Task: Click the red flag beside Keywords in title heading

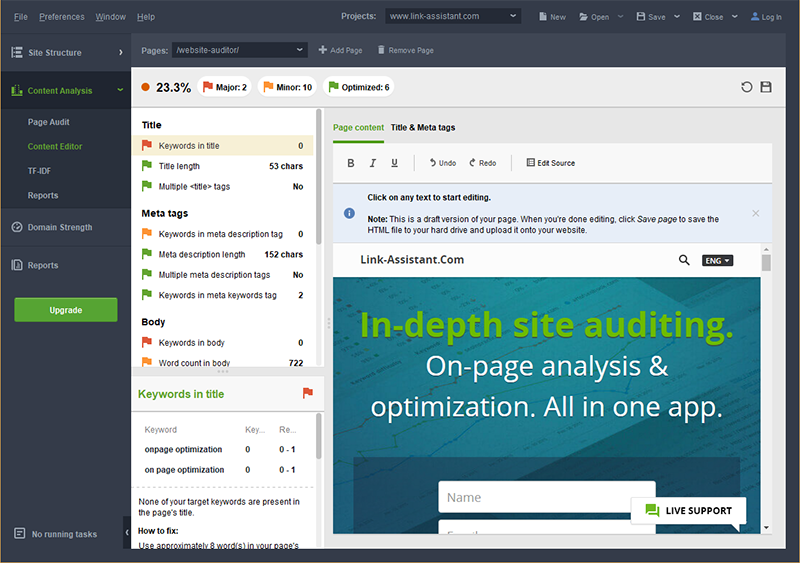Action: [x=308, y=393]
